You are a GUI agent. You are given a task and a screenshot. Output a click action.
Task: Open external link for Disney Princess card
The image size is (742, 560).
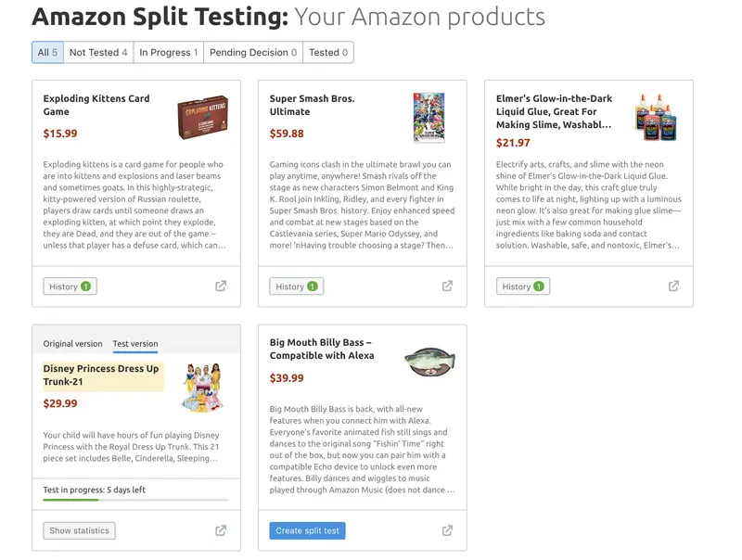click(221, 531)
